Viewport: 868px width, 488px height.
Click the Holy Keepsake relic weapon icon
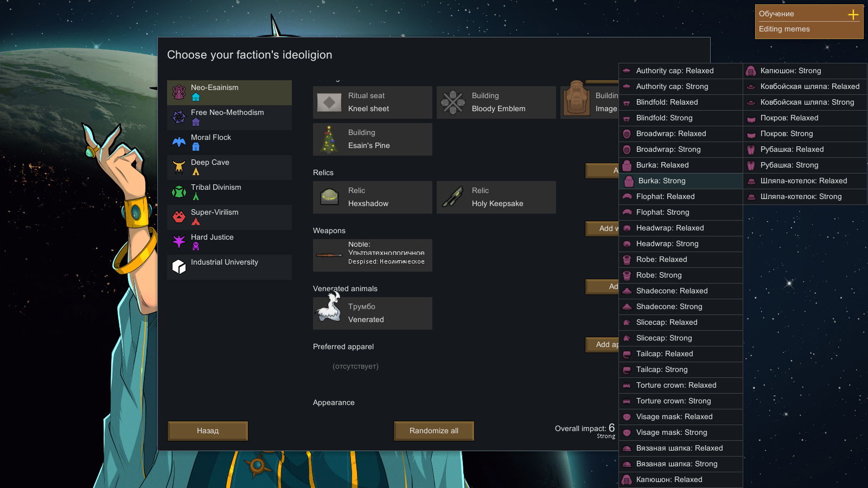[x=453, y=197]
